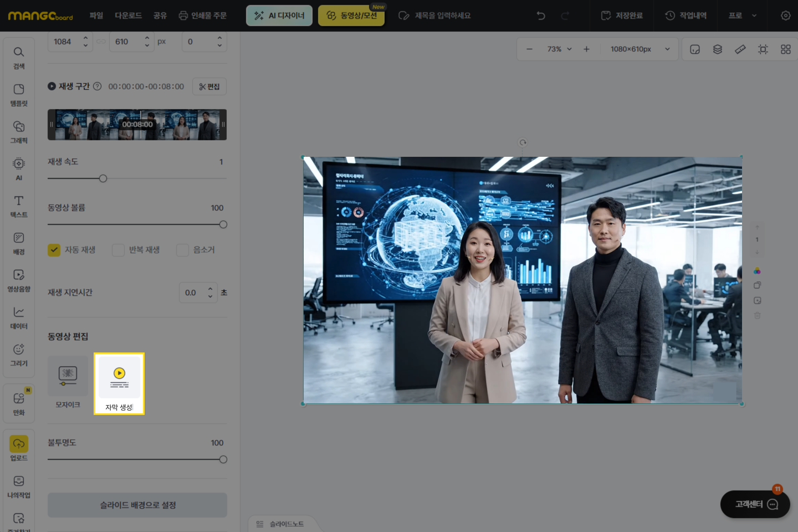Viewport: 798px width, 532px height.
Task: Open the 다운로드 menu
Action: coord(128,16)
